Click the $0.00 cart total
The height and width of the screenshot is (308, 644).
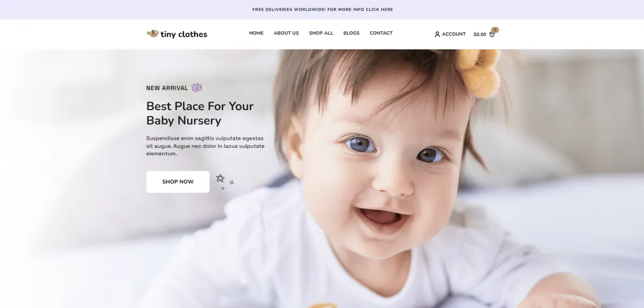pyautogui.click(x=480, y=34)
